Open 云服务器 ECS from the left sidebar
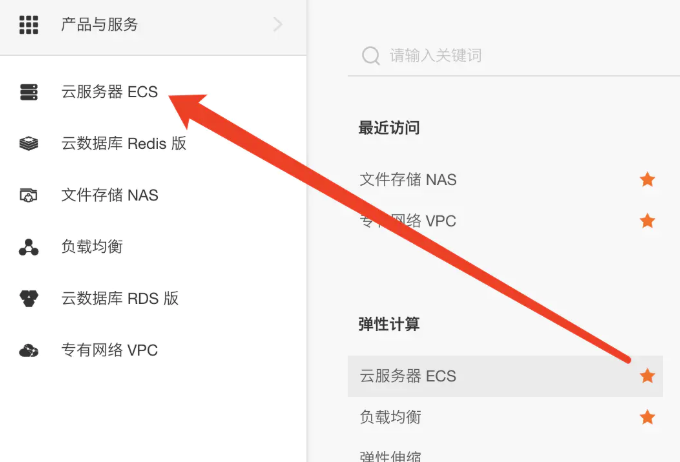This screenshot has height=462, width=680. [x=109, y=92]
